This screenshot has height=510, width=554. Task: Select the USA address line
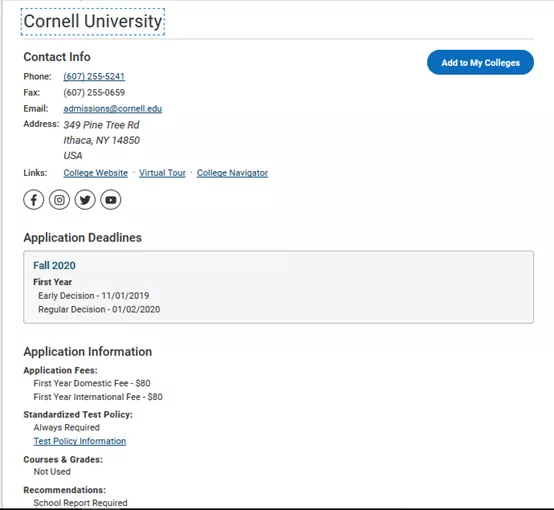[73, 156]
